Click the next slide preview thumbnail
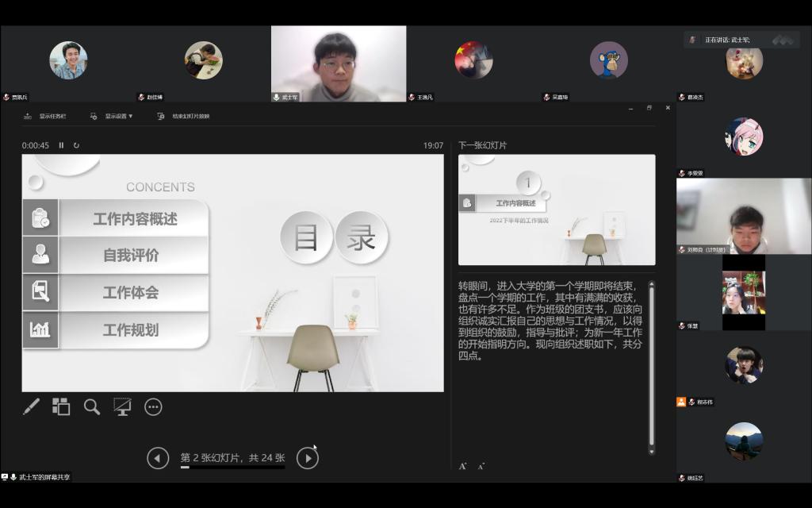The height and width of the screenshot is (508, 812). (x=557, y=210)
